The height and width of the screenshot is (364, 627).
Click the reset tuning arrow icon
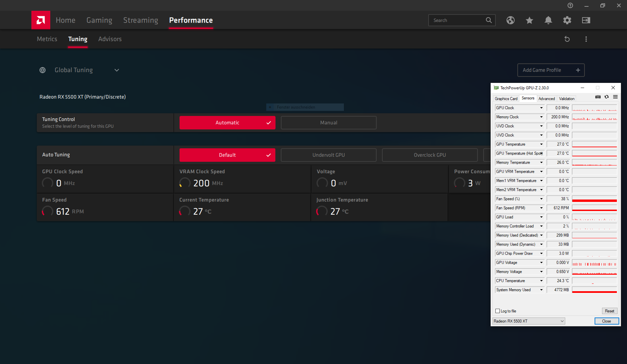pos(567,39)
